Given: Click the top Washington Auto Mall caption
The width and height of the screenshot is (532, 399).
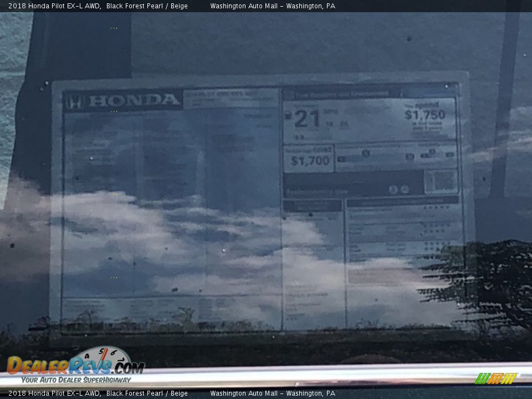Looking at the screenshot, I should coord(272,6).
